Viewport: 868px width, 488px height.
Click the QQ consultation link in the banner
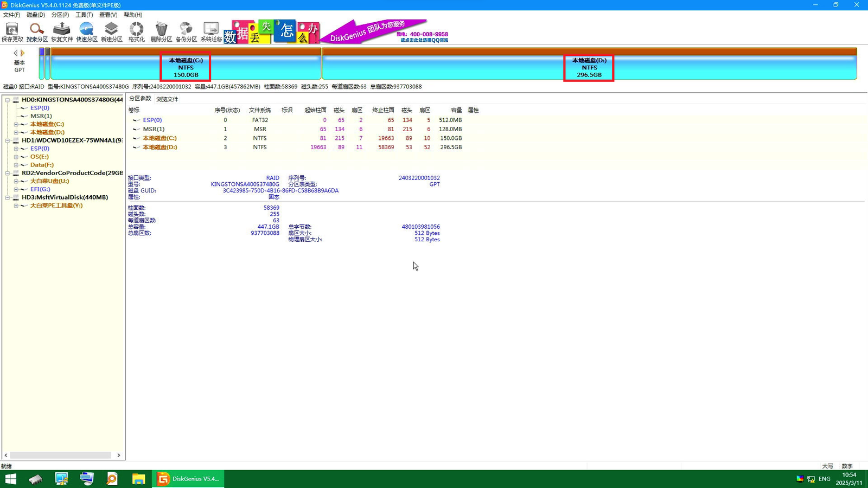[x=424, y=40]
